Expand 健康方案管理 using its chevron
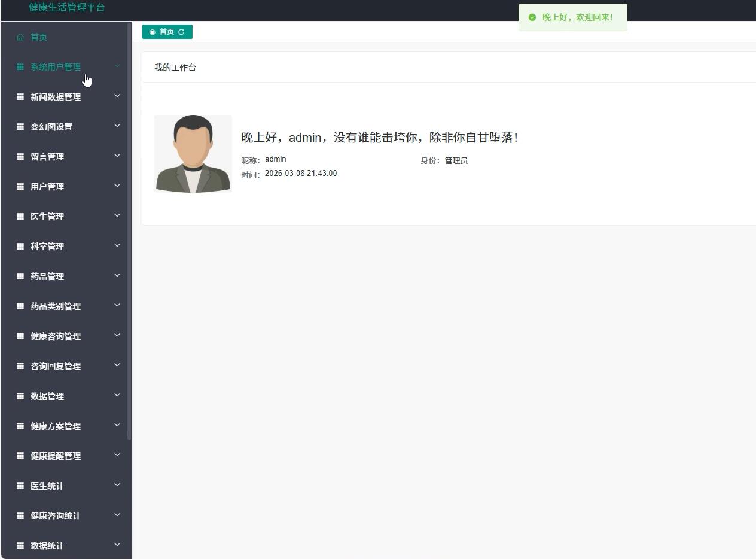 (x=117, y=425)
